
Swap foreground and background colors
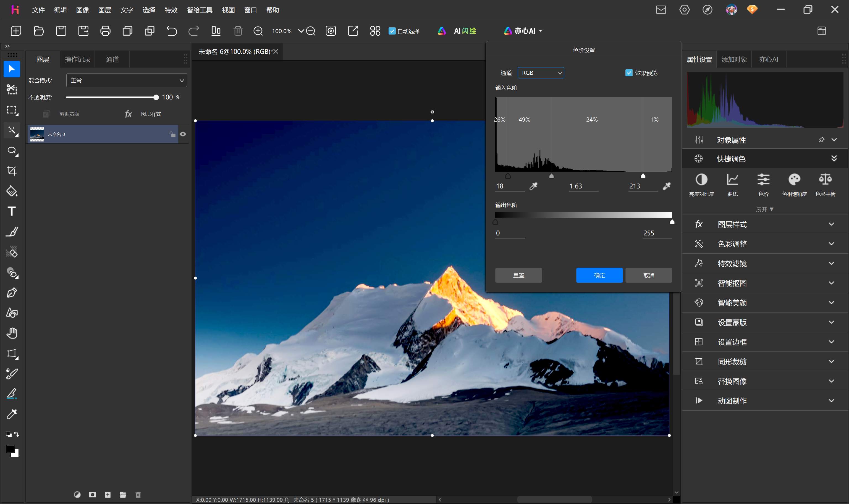click(16, 434)
